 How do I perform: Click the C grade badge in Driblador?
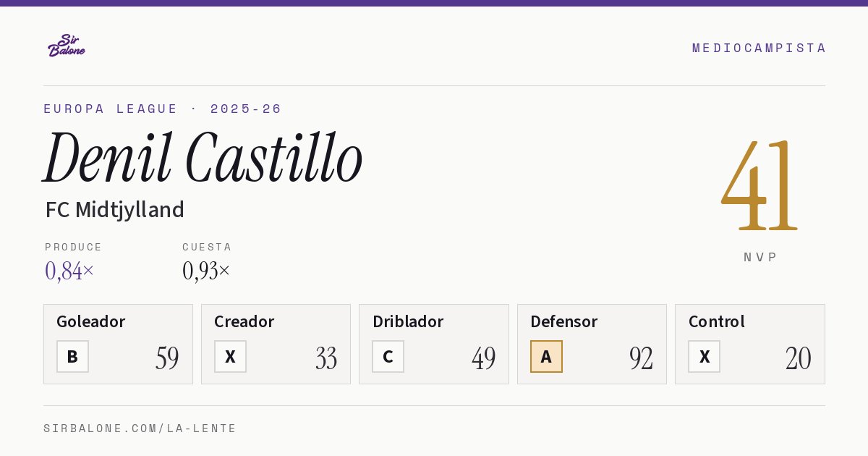(x=388, y=356)
